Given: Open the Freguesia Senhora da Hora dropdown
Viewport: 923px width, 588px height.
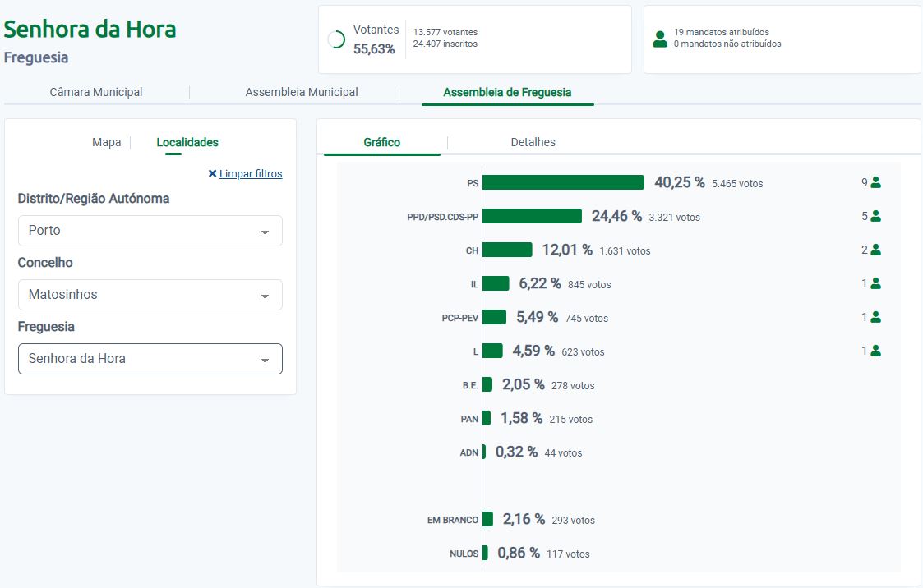Looking at the screenshot, I should (x=150, y=359).
